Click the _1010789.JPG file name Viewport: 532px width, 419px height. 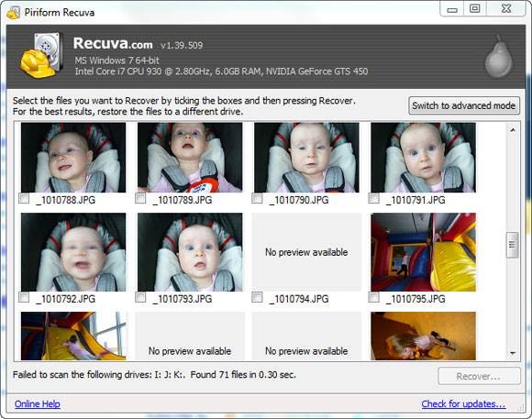[x=183, y=200]
